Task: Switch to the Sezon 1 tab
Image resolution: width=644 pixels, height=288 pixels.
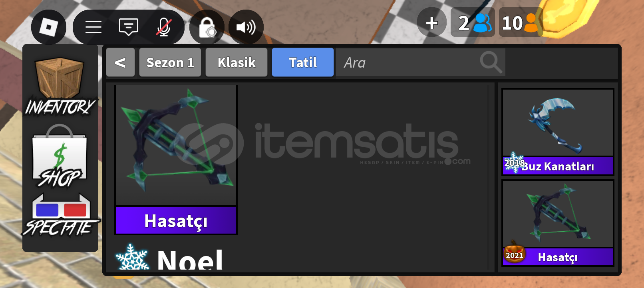Action: point(170,62)
